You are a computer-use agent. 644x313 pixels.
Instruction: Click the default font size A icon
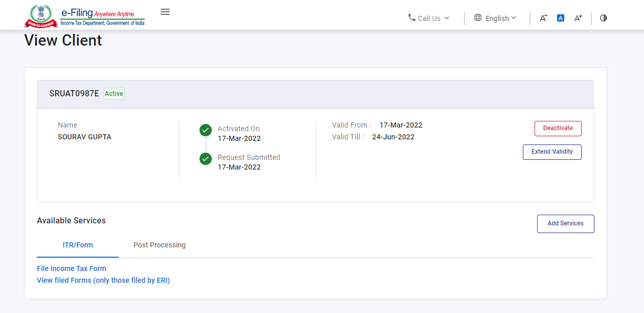[560, 18]
